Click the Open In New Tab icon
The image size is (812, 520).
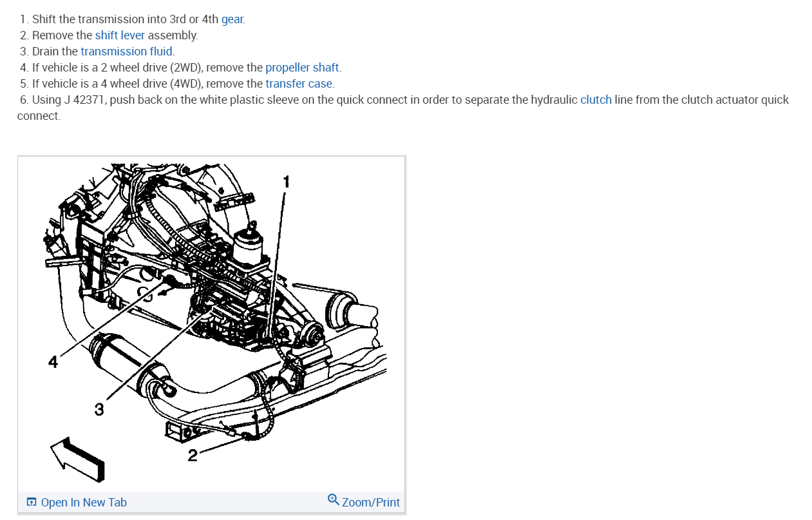click(x=32, y=502)
